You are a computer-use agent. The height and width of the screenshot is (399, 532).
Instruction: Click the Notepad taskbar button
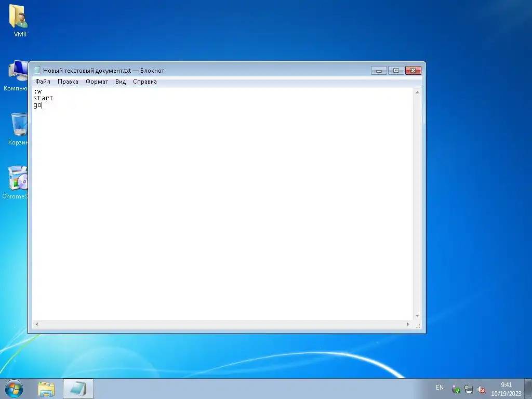pos(78,389)
